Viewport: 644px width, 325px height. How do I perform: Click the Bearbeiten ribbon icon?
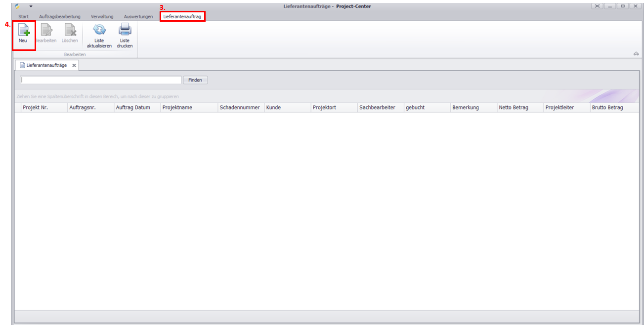click(46, 31)
